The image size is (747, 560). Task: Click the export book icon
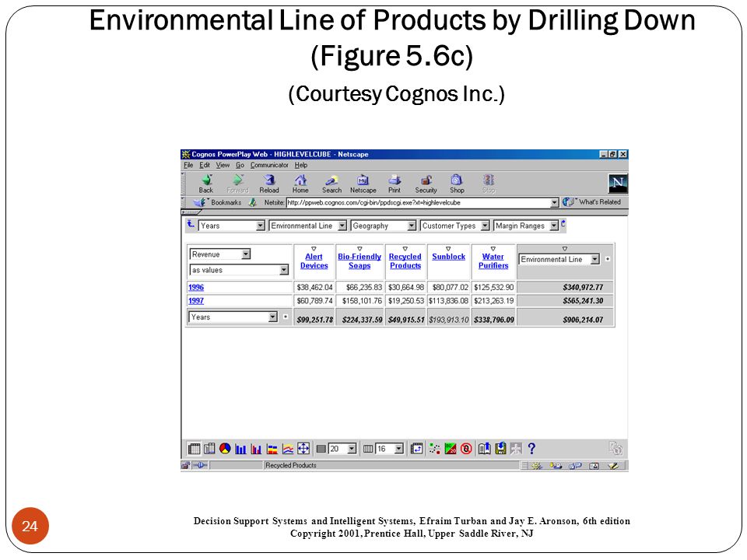coord(485,449)
